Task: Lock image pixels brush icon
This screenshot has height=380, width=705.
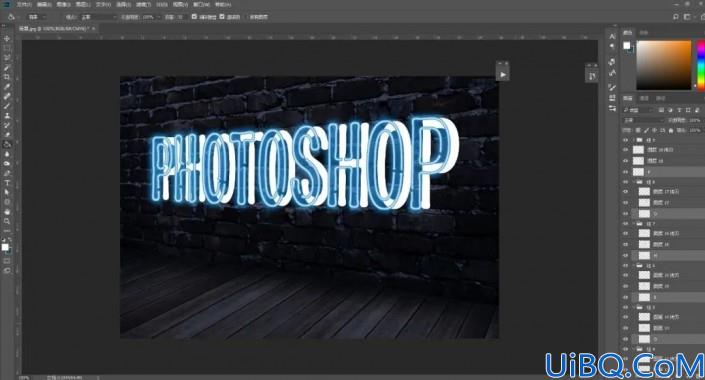Action: point(646,130)
